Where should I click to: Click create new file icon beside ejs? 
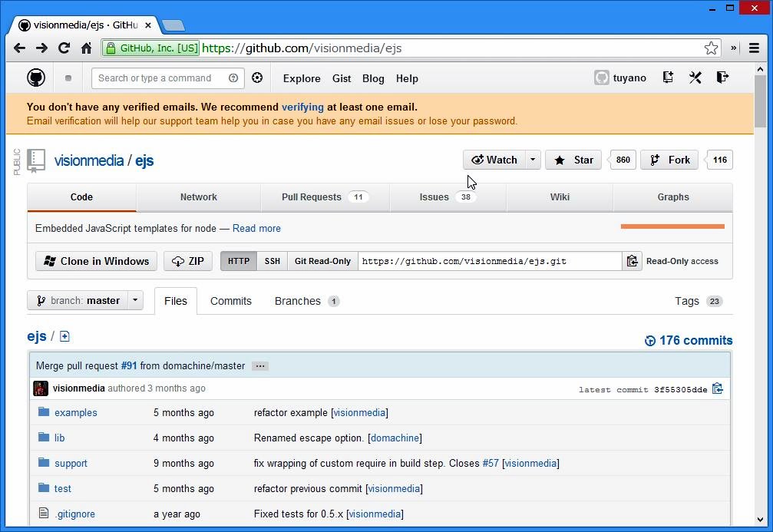click(x=64, y=336)
